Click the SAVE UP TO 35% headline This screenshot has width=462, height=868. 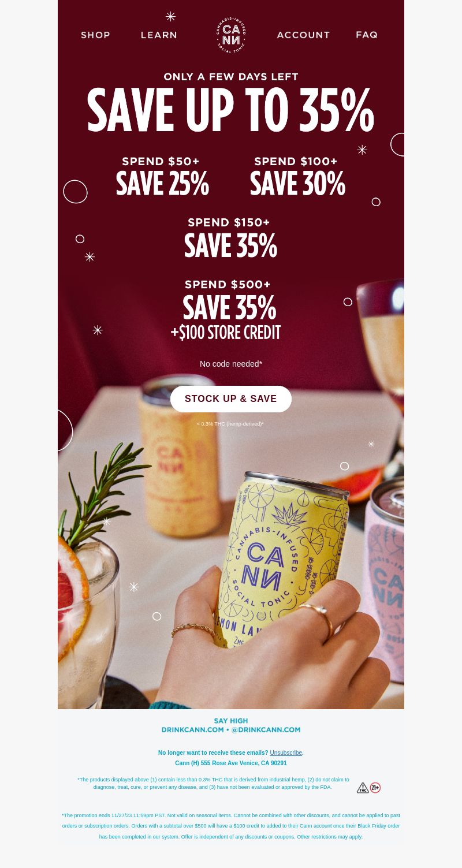231,110
